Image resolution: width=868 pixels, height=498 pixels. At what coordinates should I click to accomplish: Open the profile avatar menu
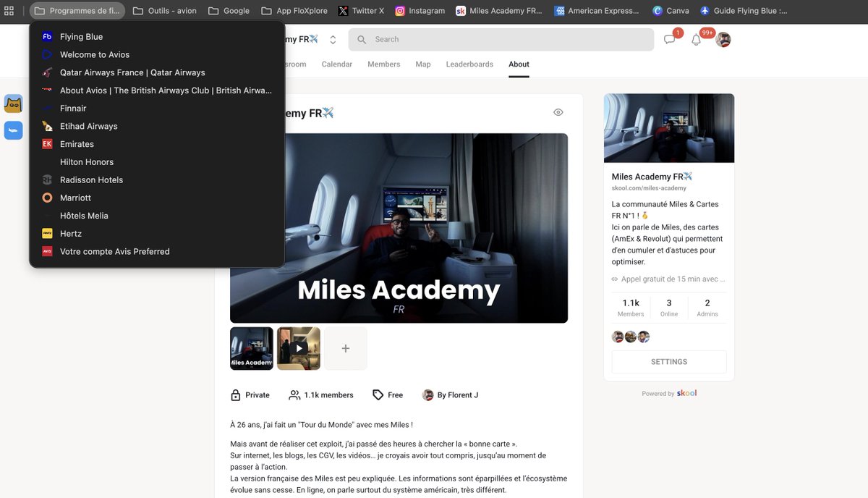[x=723, y=40]
